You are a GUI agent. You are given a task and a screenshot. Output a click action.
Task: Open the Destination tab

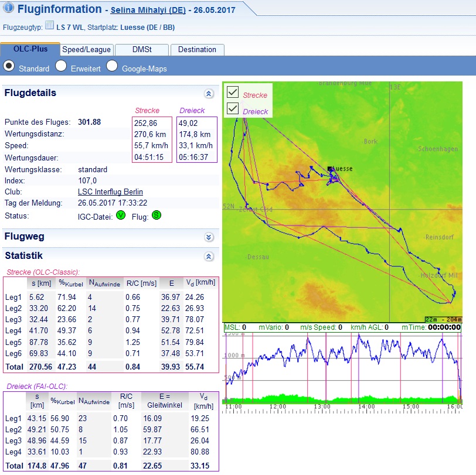(197, 50)
